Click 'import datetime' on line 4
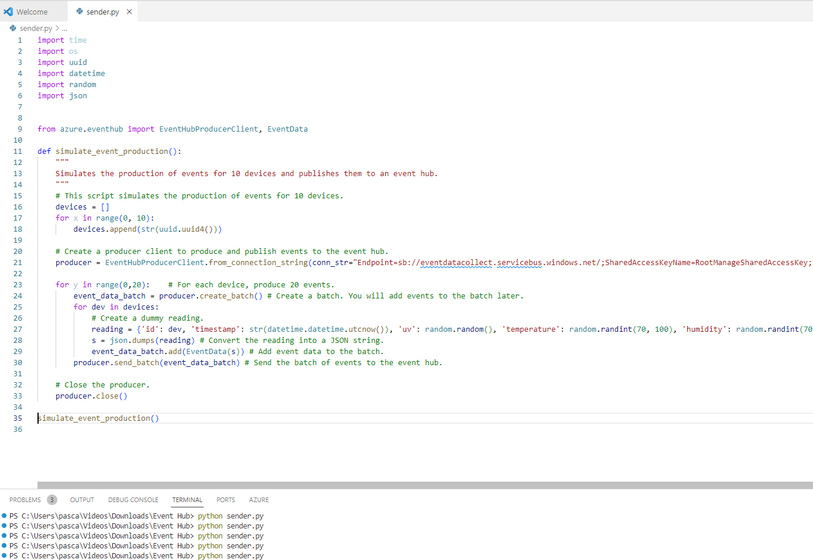This screenshot has width=813, height=560. (x=71, y=74)
